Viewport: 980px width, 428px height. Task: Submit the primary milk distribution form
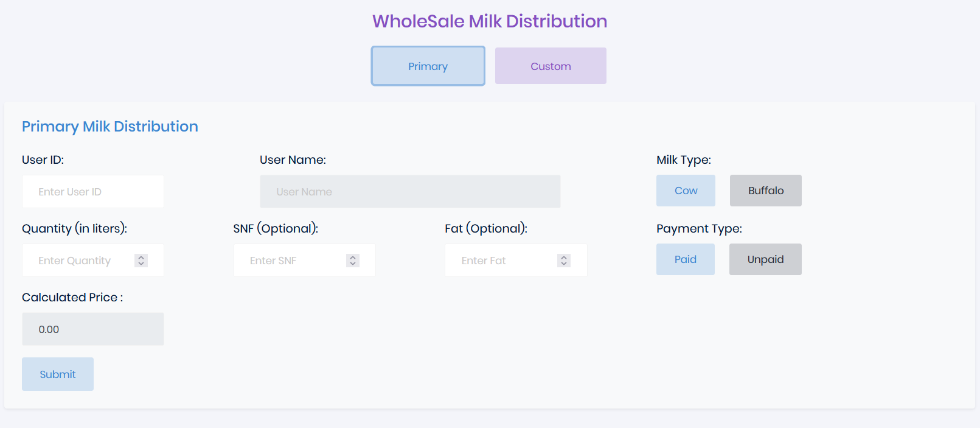[57, 374]
